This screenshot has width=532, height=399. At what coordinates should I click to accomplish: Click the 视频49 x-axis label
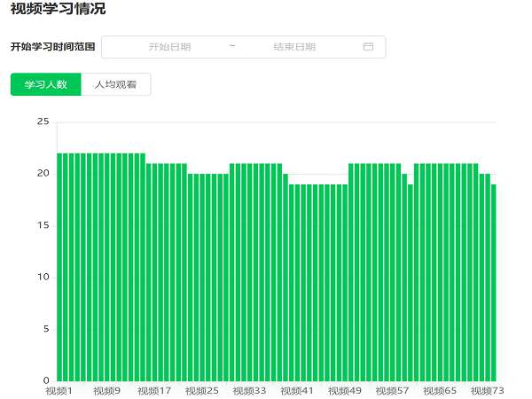point(345,391)
